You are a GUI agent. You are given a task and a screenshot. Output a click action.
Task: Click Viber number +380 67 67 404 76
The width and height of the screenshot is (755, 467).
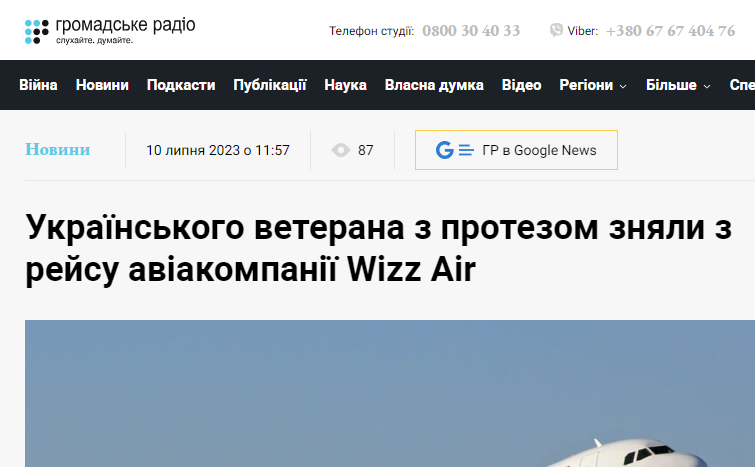(670, 31)
